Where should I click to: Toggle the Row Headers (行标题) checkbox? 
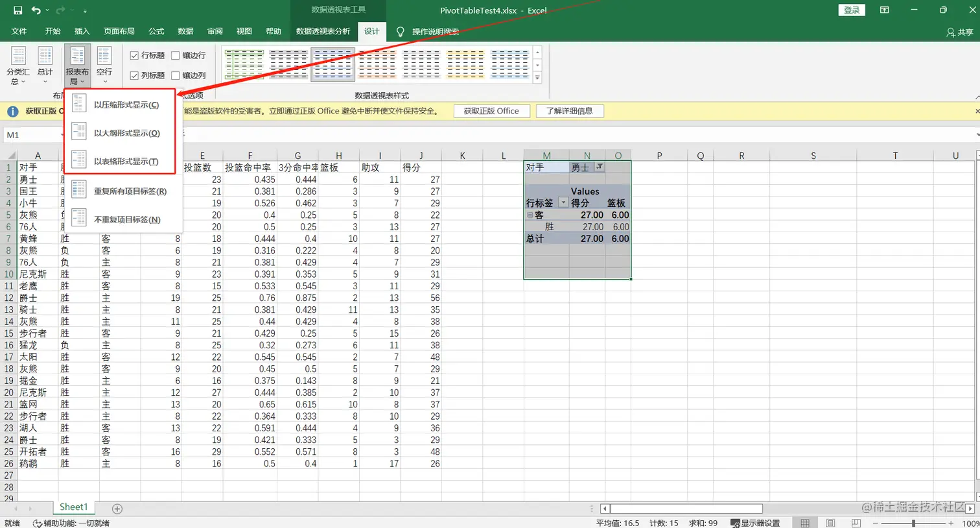(x=134, y=56)
